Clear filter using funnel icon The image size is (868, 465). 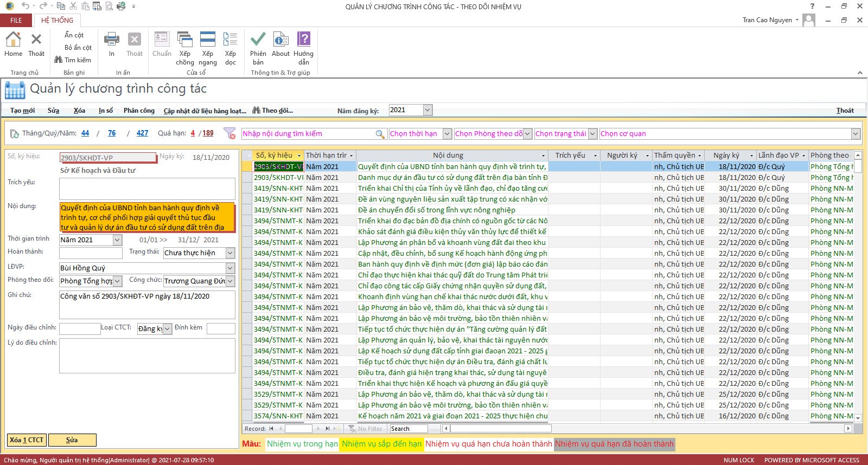click(x=229, y=133)
